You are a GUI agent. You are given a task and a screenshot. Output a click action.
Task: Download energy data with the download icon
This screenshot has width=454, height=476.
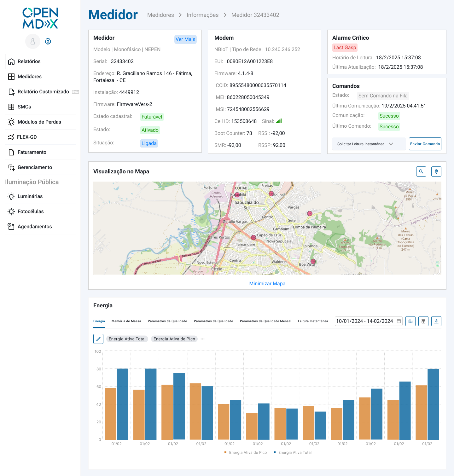436,321
